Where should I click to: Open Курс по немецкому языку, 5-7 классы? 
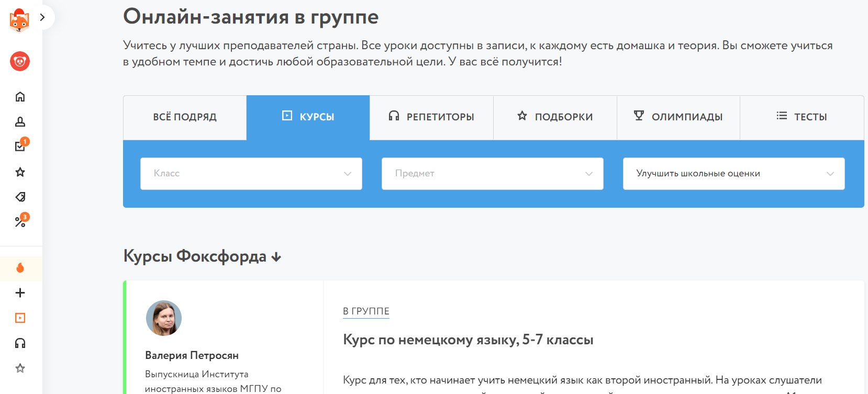point(468,340)
